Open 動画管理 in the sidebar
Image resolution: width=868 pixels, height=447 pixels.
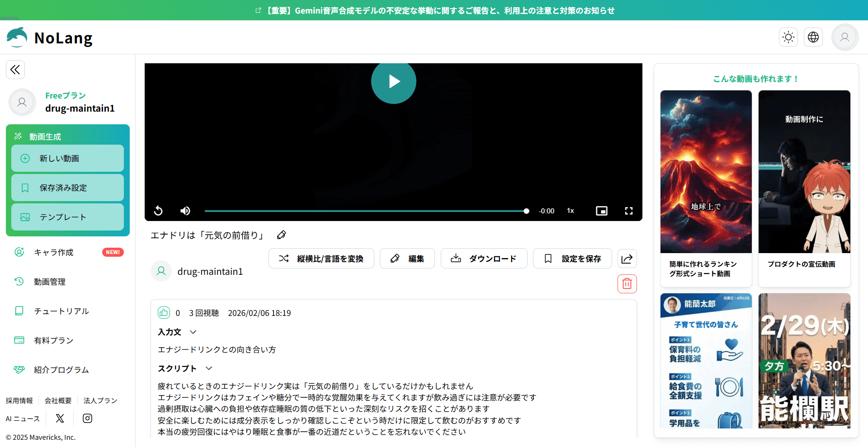click(x=50, y=282)
